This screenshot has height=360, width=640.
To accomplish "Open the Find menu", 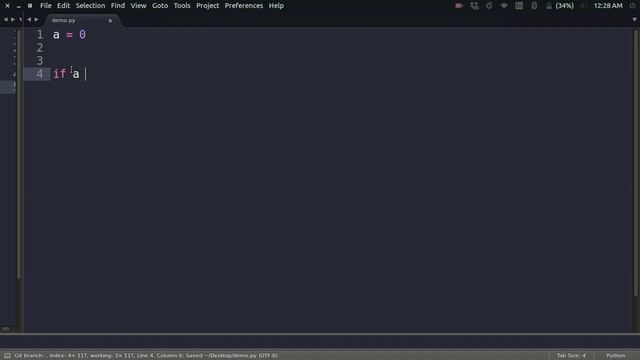I will point(118,6).
